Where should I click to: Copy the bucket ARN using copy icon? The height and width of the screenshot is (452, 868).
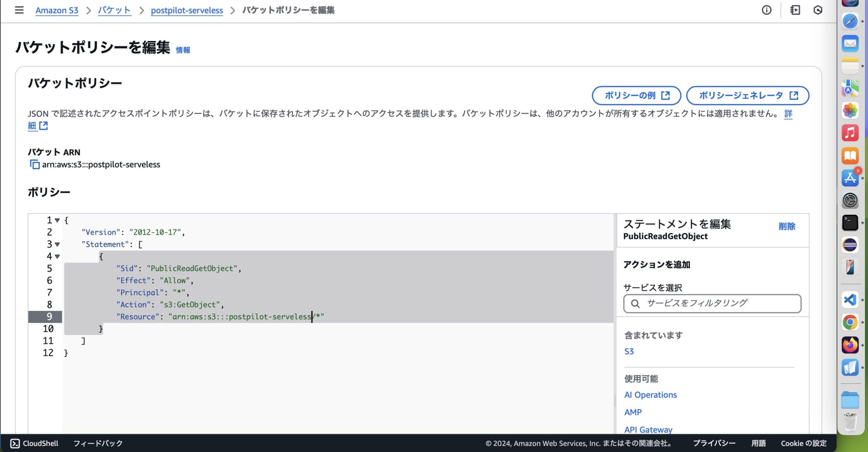click(x=34, y=165)
